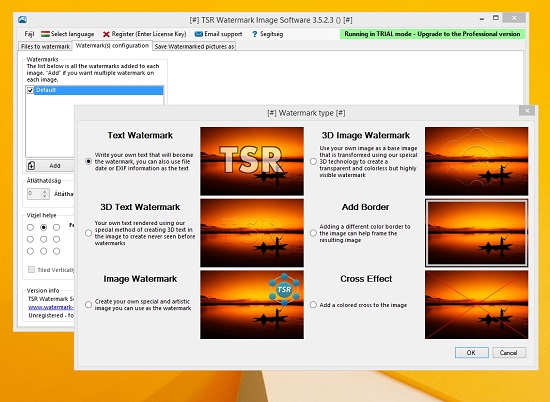Increase the Átláthatóság spinner value
Screen dimensions: 550x402
tap(45, 192)
